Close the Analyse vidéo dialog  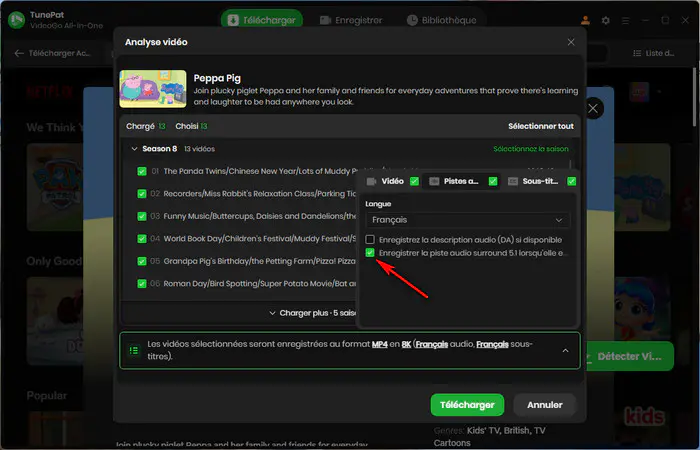(x=571, y=42)
